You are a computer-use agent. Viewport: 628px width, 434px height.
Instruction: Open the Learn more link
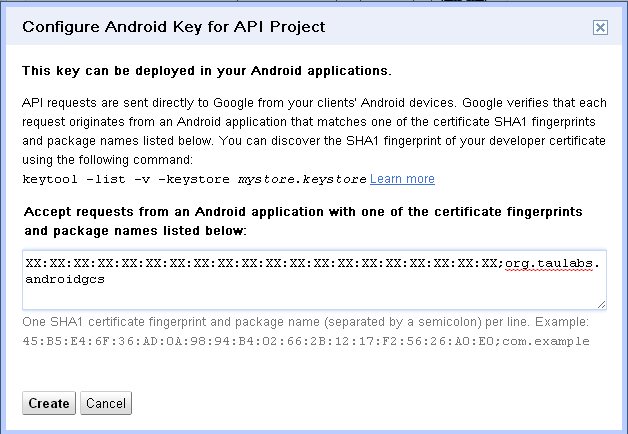coord(402,179)
